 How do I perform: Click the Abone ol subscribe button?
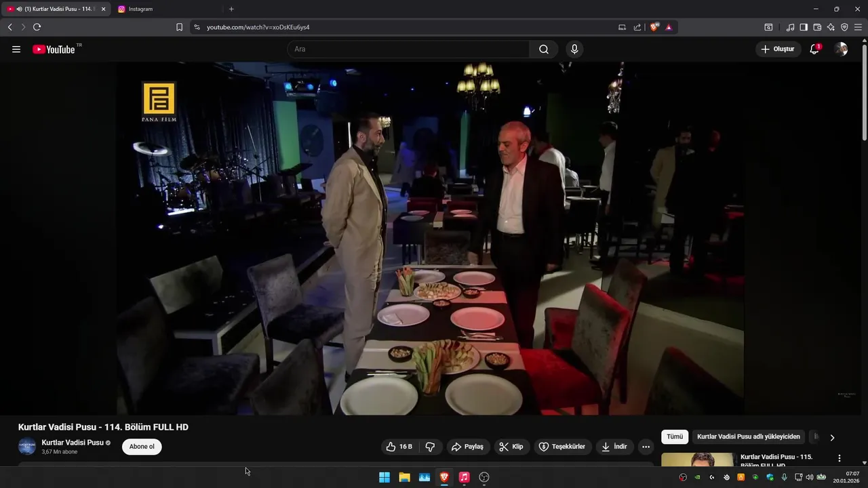[142, 447]
